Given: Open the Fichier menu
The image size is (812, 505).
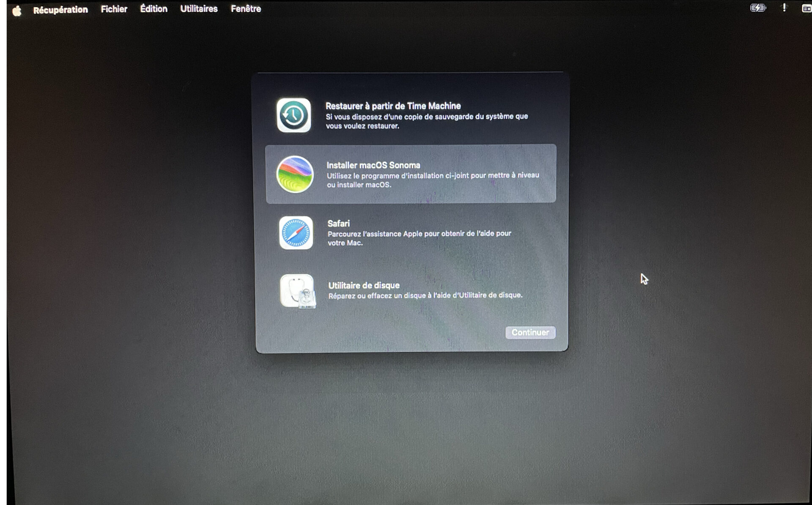Looking at the screenshot, I should tap(114, 9).
